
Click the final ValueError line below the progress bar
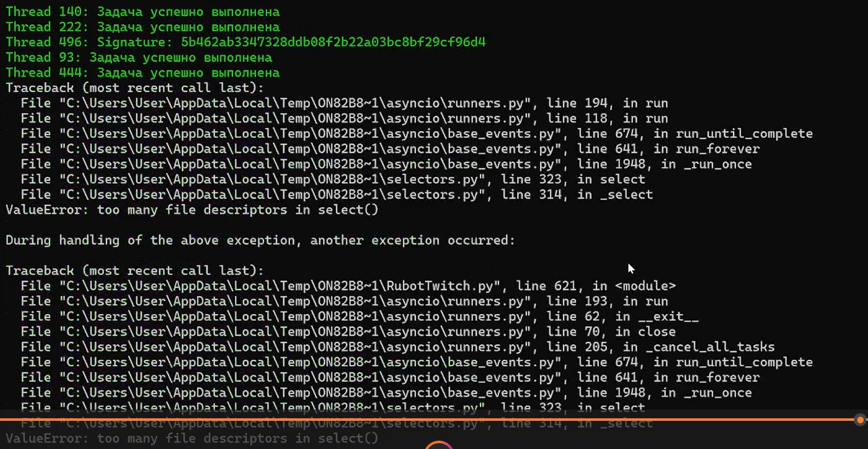click(x=192, y=438)
